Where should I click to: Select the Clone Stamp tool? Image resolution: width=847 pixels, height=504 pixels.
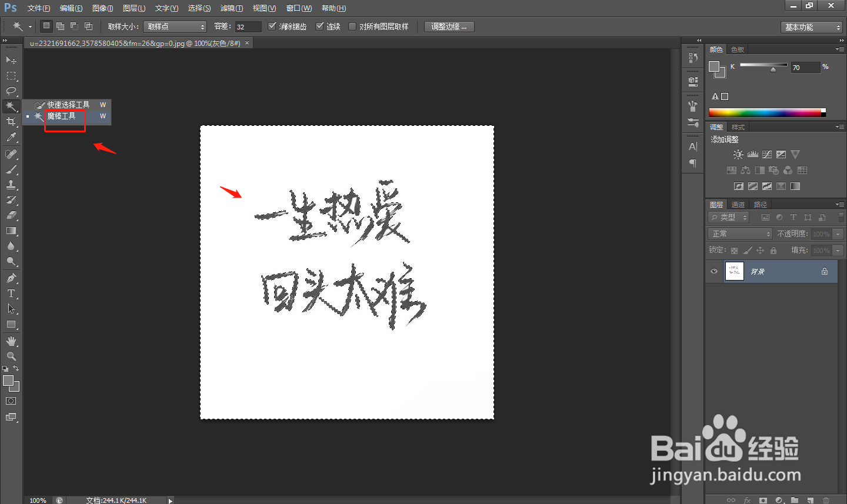coord(11,185)
